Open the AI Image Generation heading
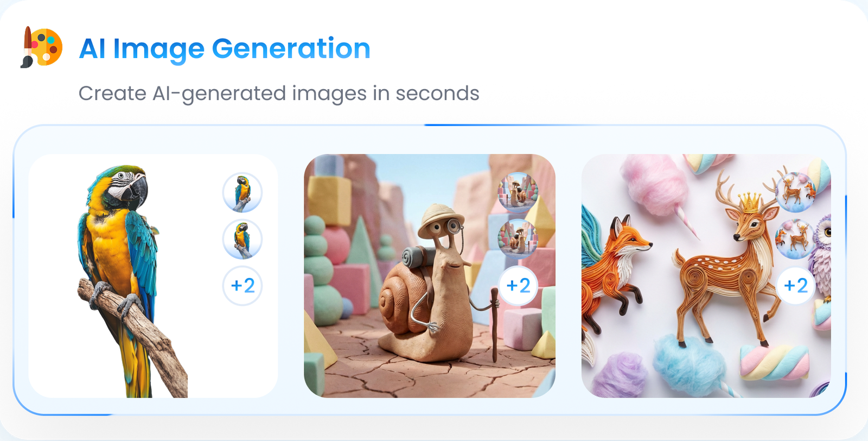The width and height of the screenshot is (868, 441). tap(225, 49)
